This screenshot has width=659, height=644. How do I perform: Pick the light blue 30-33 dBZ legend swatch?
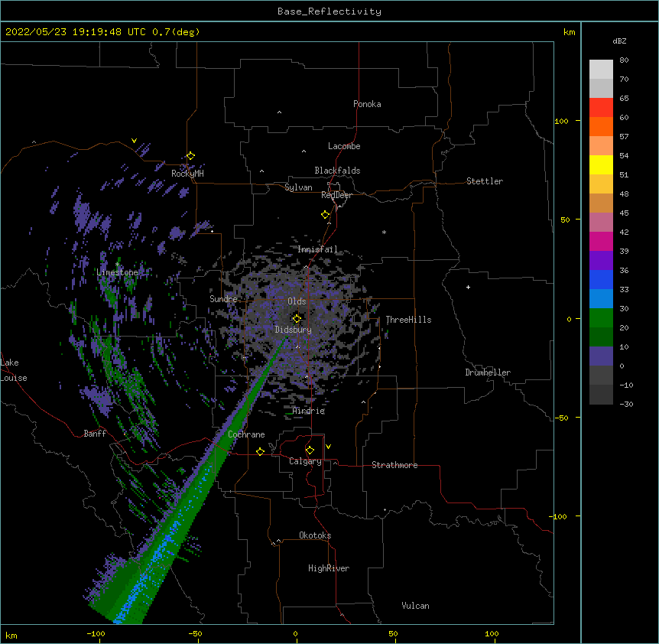tap(601, 299)
